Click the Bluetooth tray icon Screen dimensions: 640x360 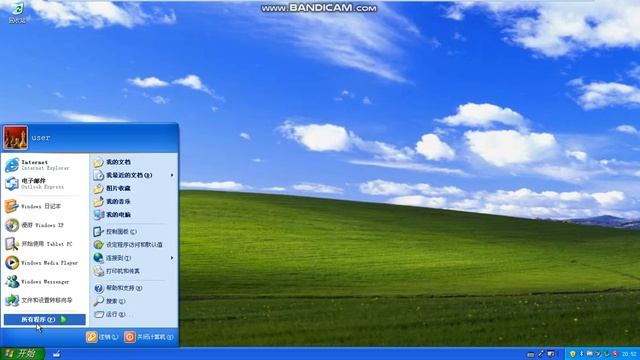pyautogui.click(x=581, y=354)
